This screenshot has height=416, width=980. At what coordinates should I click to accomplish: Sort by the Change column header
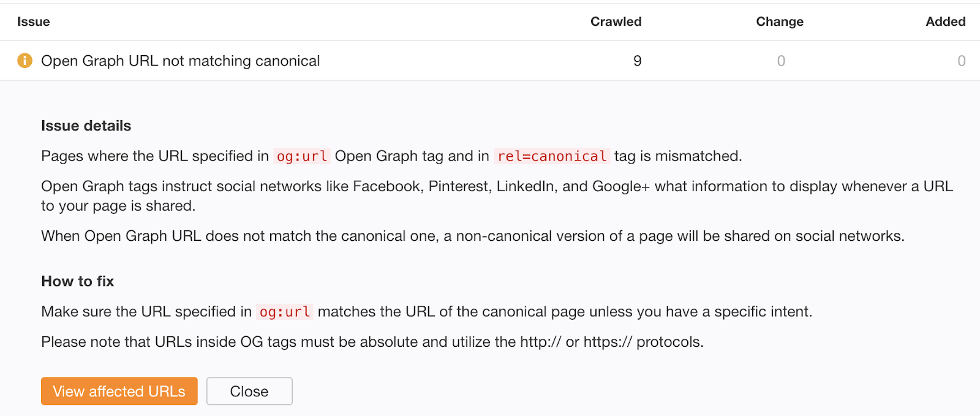click(779, 21)
